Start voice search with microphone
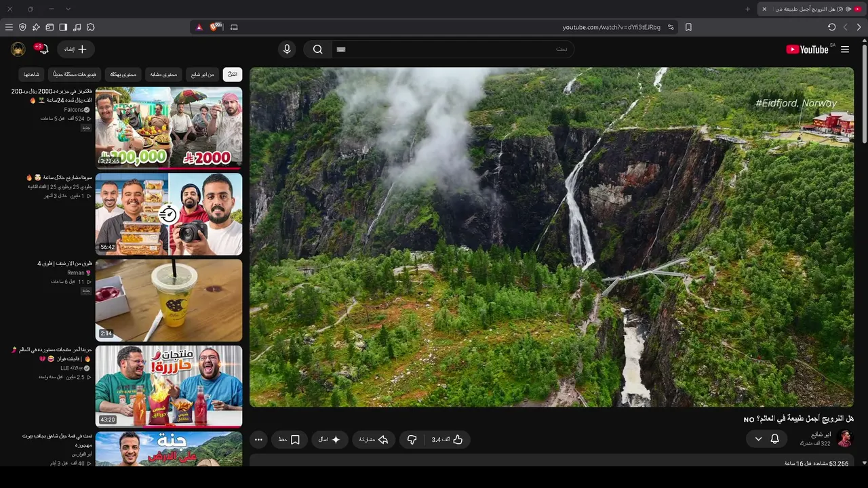This screenshot has height=488, width=868. tap(287, 49)
